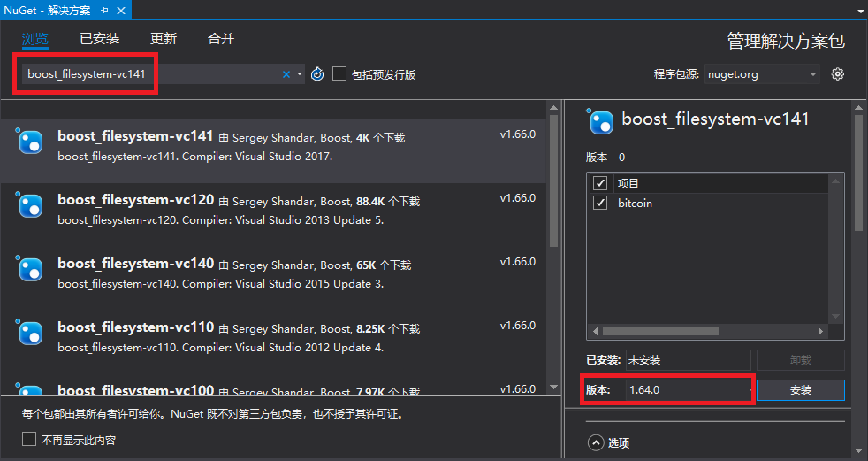Click the 版本 - 0 label
This screenshot has width=868, height=461.
(605, 158)
